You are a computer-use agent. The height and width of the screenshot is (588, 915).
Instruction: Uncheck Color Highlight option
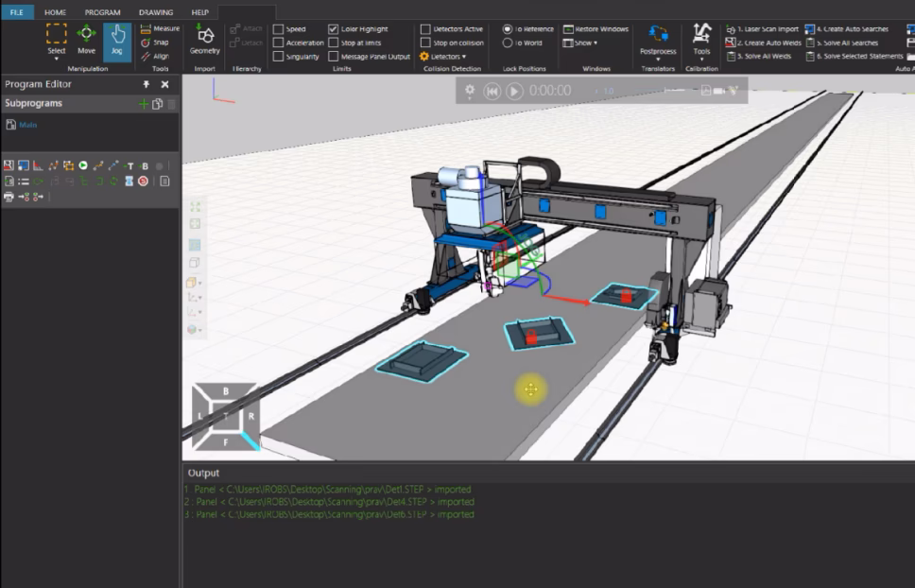[x=334, y=29]
